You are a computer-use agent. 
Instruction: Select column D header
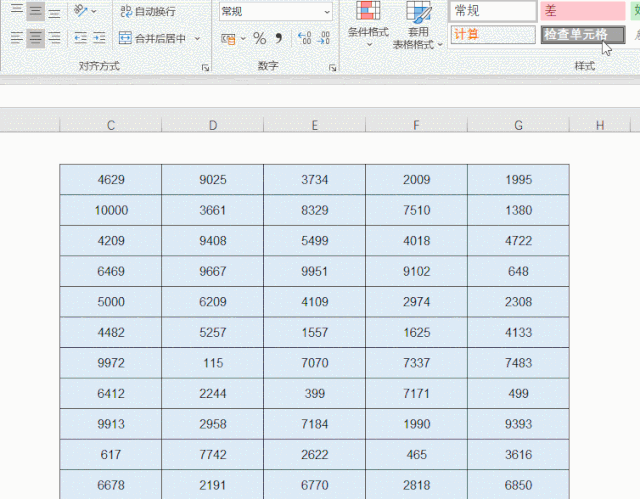[x=213, y=125]
